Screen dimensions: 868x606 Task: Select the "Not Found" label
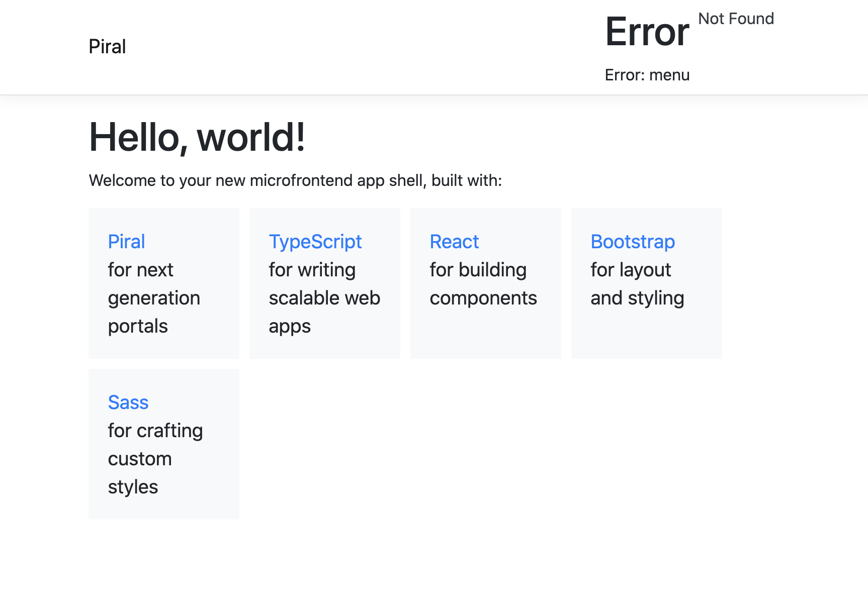pyautogui.click(x=736, y=19)
